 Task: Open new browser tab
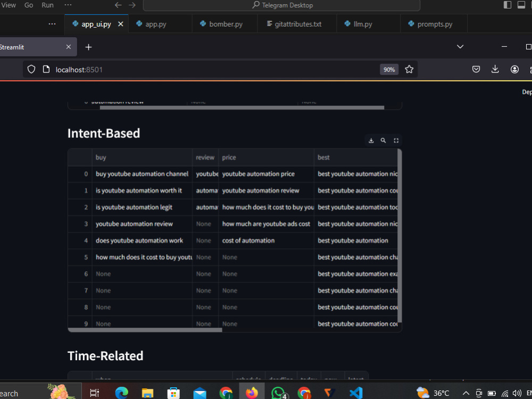(88, 47)
